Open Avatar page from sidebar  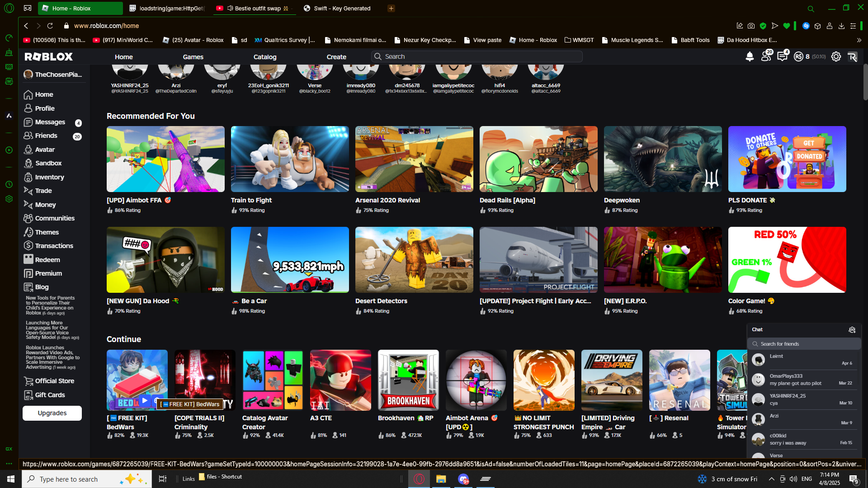45,150
